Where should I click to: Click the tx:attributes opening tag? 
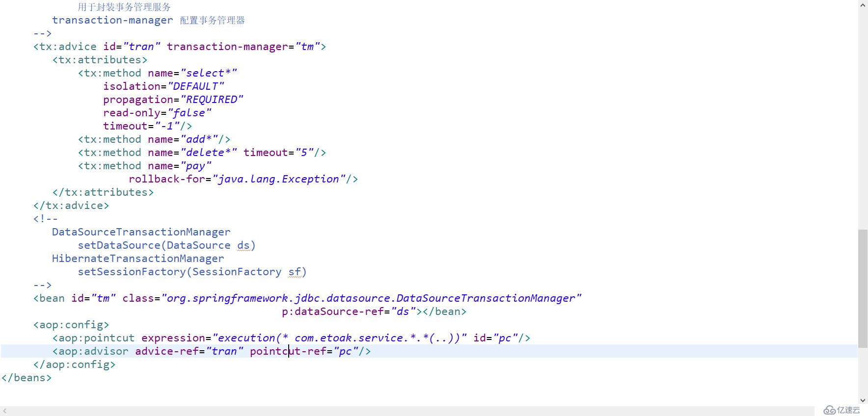[x=100, y=60]
